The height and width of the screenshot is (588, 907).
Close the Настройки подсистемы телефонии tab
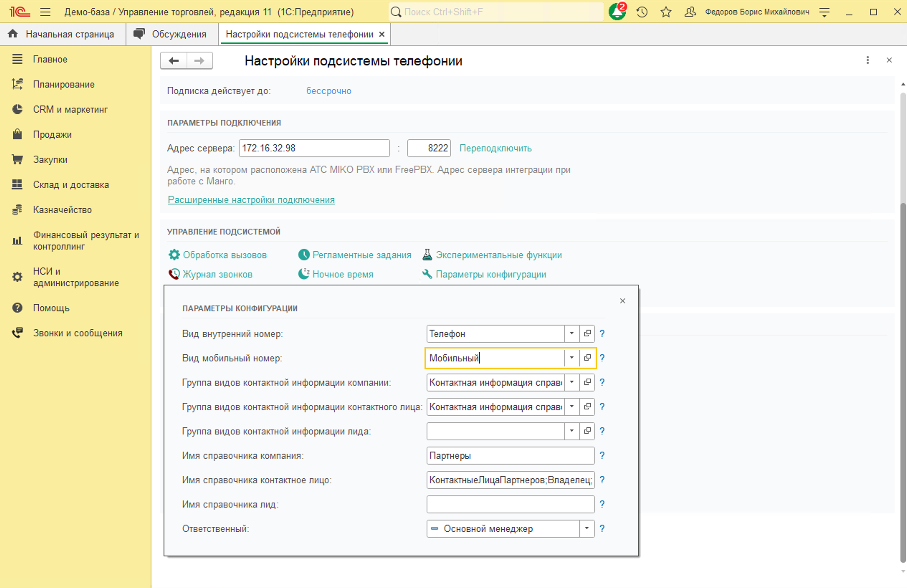click(x=381, y=34)
